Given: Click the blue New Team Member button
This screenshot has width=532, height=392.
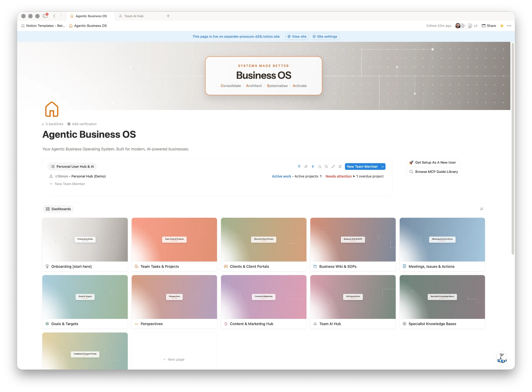Looking at the screenshot, I should click(362, 166).
